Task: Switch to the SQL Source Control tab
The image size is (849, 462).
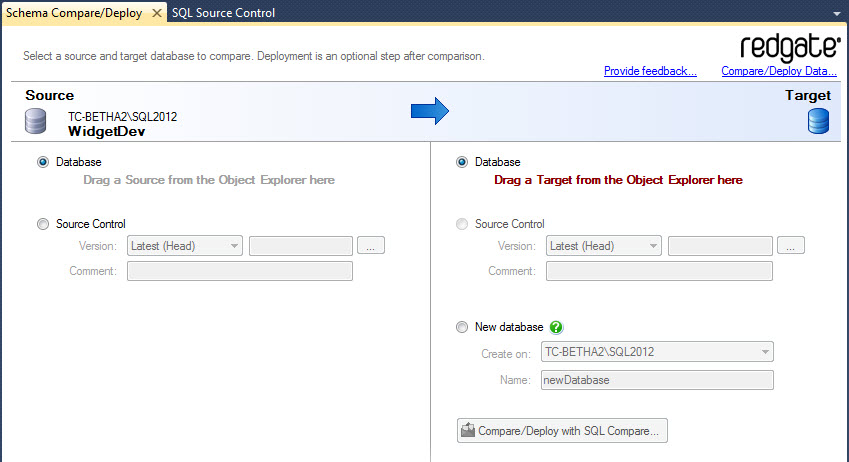Action: 223,13
